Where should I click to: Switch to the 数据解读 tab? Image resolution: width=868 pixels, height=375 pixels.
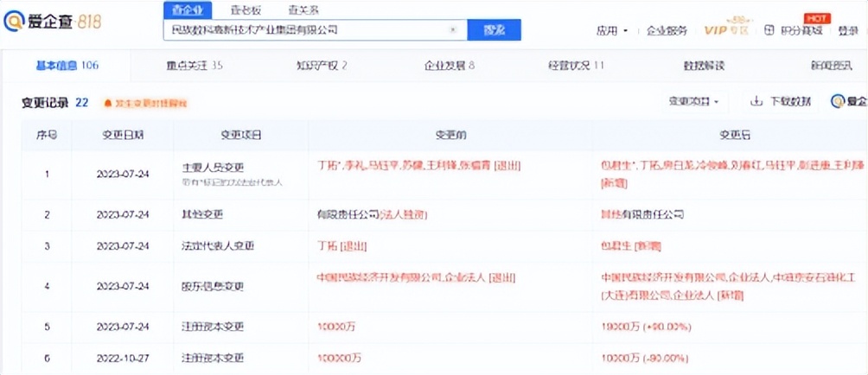[704, 66]
